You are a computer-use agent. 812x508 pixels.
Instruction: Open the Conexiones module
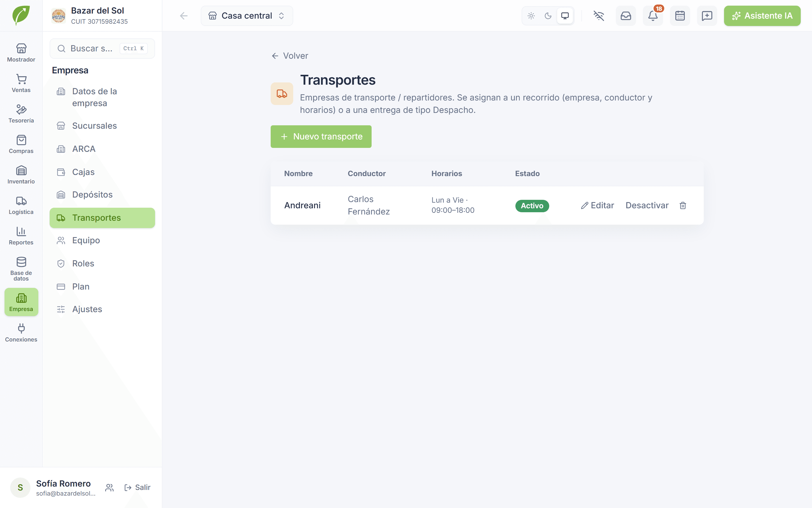tap(21, 333)
